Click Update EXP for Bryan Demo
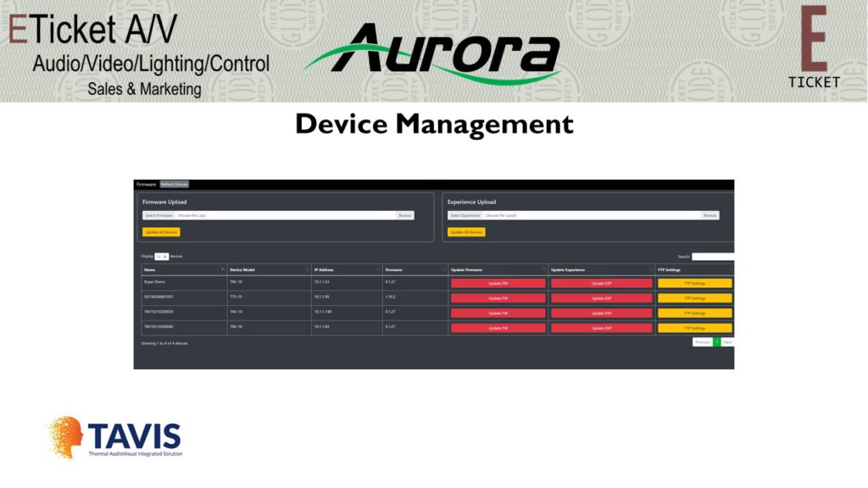Screen dimensions: 868x488 (x=602, y=283)
